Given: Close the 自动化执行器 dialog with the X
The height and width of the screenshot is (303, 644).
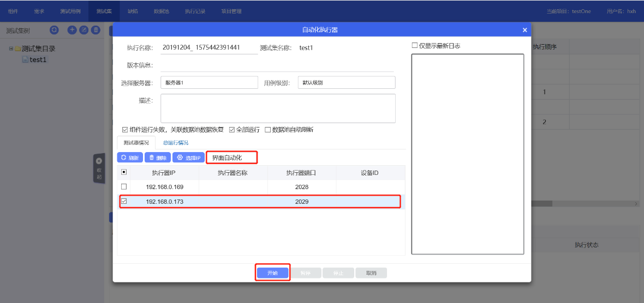Looking at the screenshot, I should 524,30.
